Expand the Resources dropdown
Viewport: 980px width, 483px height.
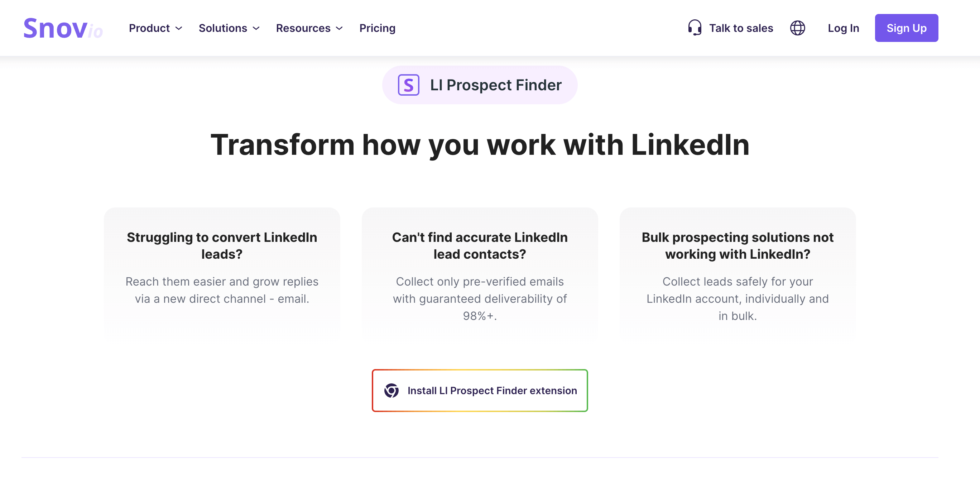click(x=309, y=28)
